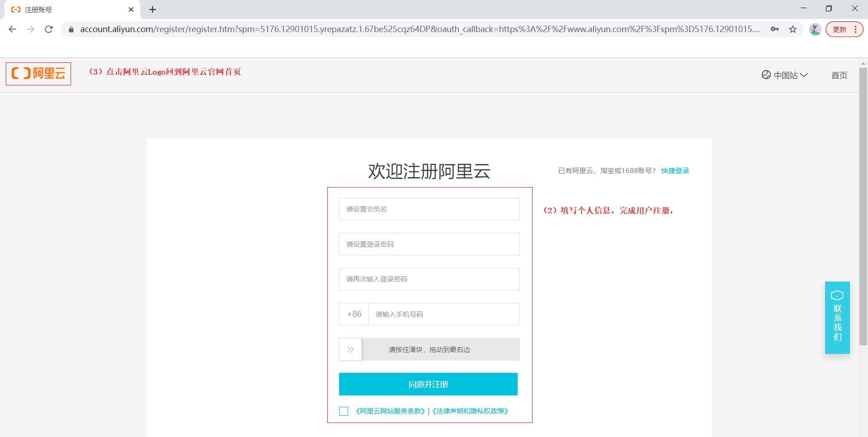Open 《阿里云网站服务条款》 link
The height and width of the screenshot is (437, 868).
(390, 411)
